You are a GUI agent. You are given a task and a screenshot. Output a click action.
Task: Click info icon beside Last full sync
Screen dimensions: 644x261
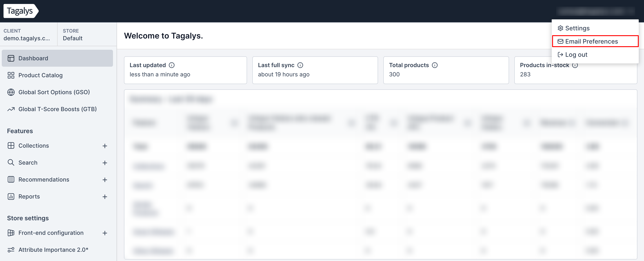(x=300, y=65)
